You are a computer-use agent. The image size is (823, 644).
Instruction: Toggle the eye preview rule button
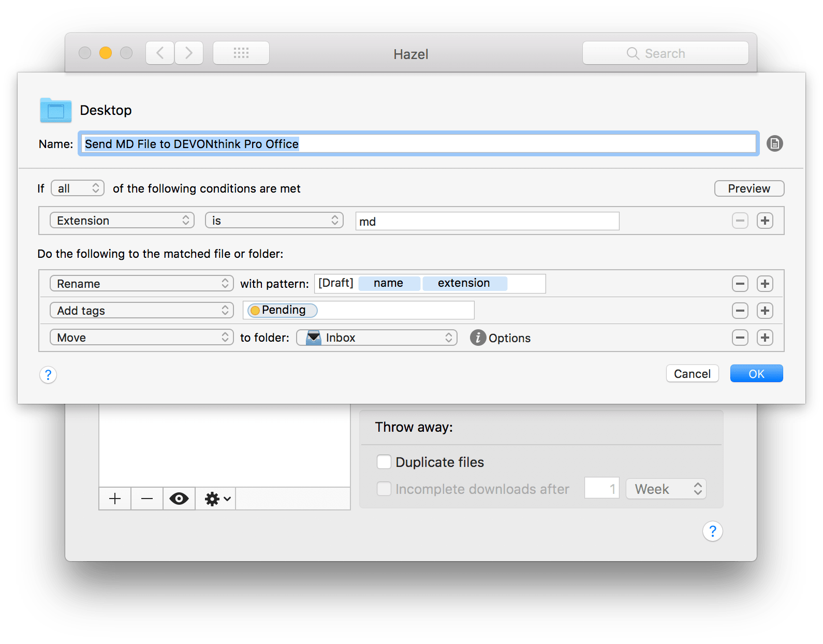[179, 499]
